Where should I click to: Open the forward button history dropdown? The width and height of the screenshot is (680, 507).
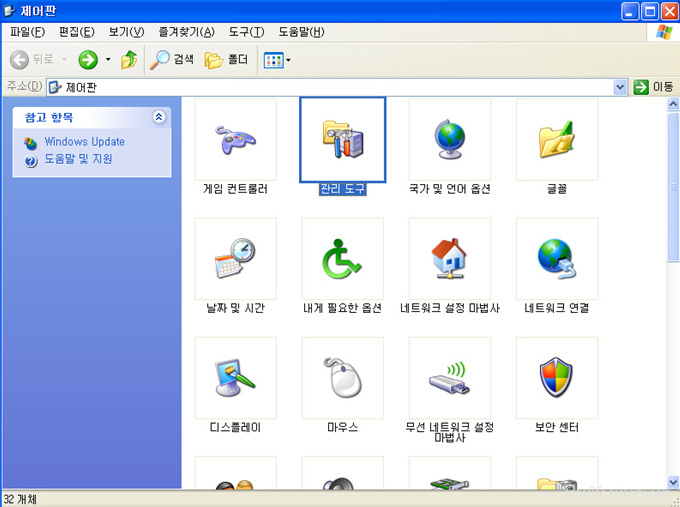108,59
